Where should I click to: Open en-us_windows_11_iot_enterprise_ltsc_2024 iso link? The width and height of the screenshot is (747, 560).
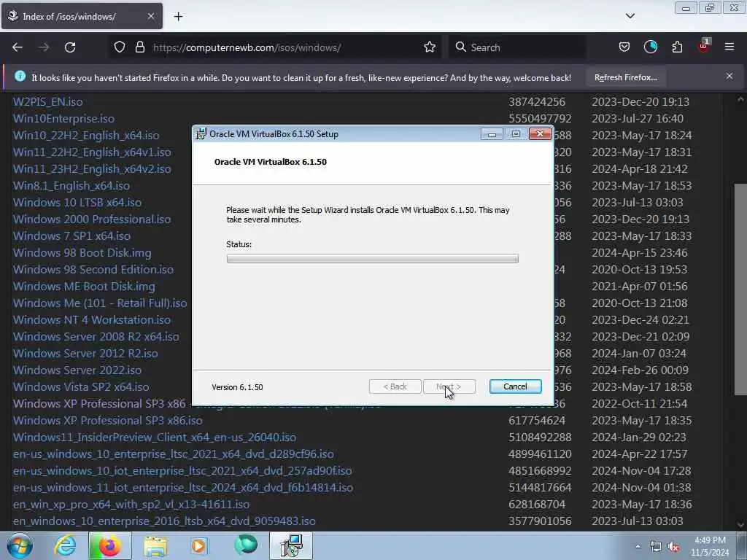tap(183, 488)
